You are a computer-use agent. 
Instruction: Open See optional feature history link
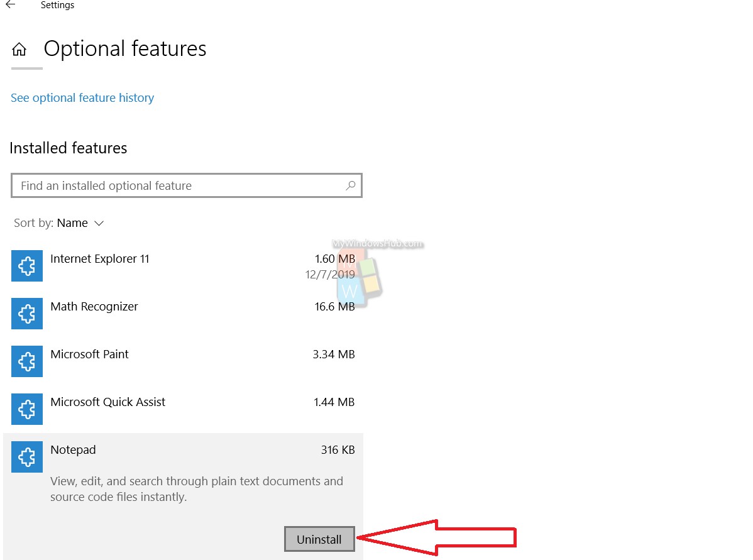(82, 98)
